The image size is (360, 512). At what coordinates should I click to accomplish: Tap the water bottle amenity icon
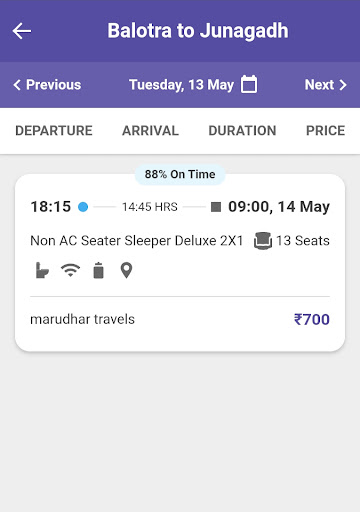pos(98,270)
